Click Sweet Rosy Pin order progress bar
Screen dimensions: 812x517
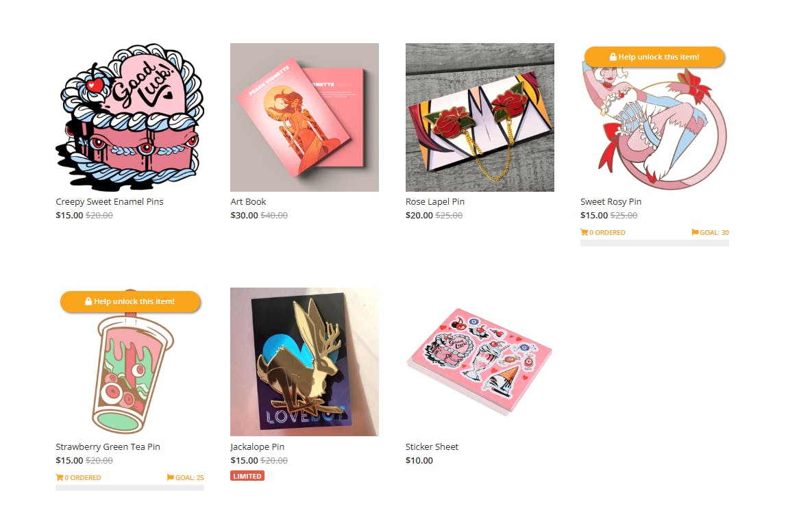click(x=654, y=243)
